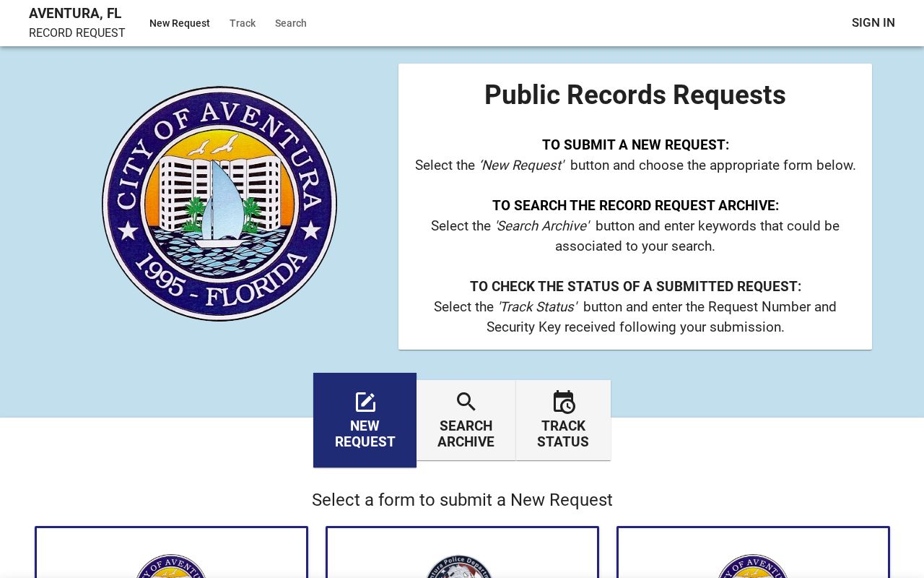
Task: Click the AVENTURA, FL header title
Action: pyautogui.click(x=75, y=14)
